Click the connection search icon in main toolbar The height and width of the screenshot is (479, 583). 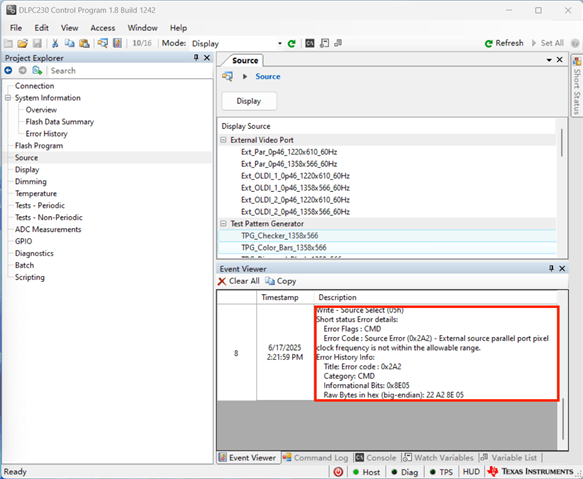click(x=103, y=44)
